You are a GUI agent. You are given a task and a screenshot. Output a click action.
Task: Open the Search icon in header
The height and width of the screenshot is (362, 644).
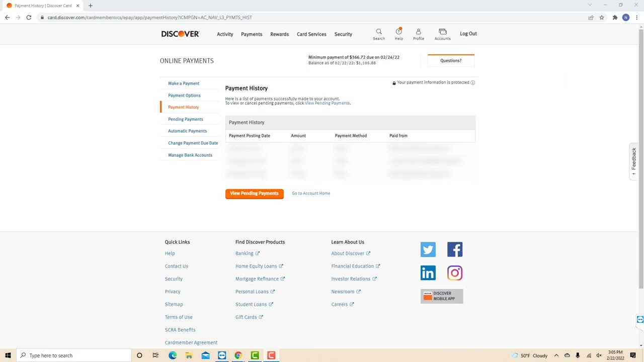(x=379, y=34)
